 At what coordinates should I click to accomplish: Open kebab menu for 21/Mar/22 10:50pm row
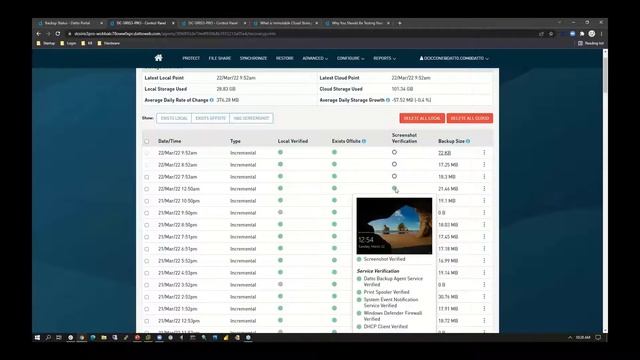coord(484,201)
